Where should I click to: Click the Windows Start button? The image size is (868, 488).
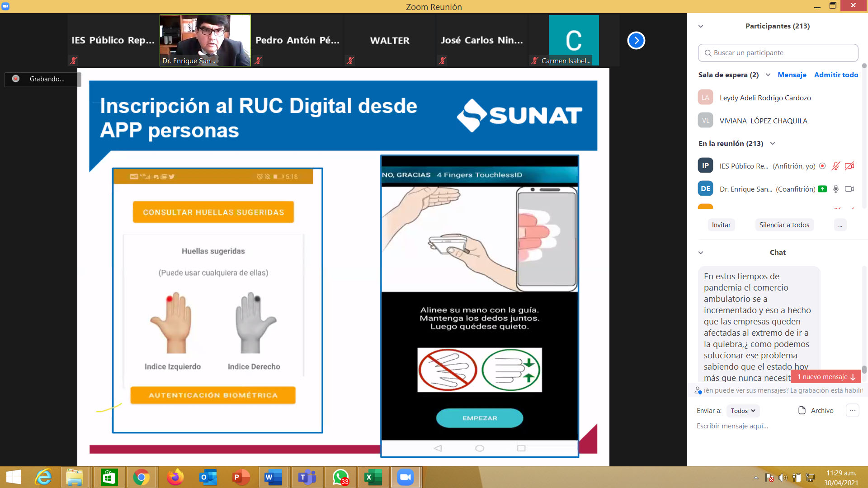(x=14, y=477)
